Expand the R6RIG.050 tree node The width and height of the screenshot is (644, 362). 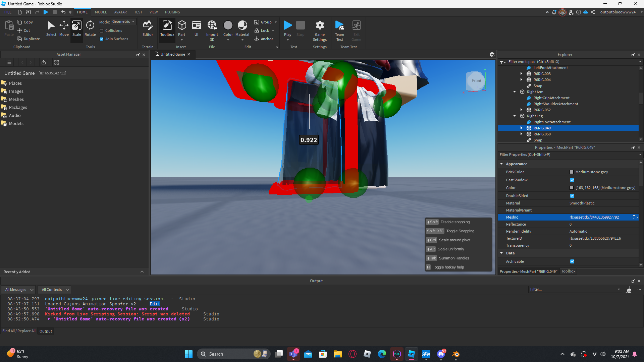521,134
